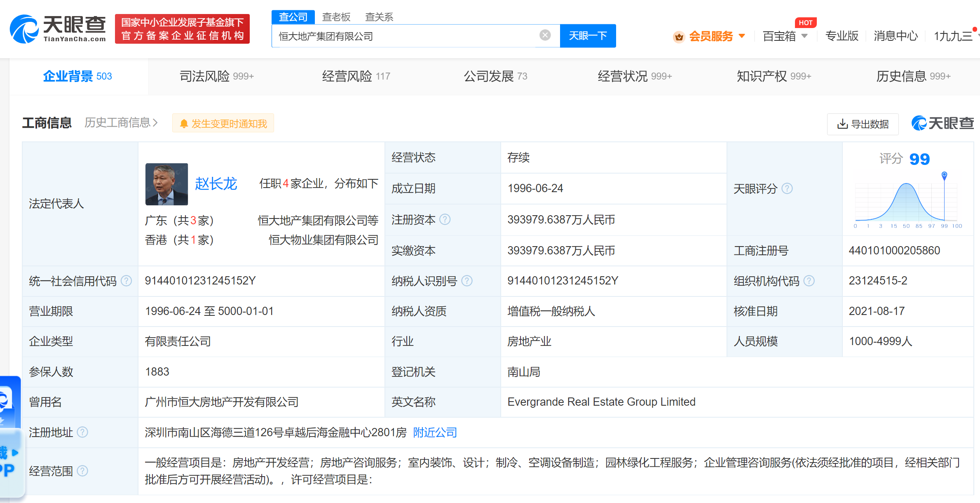Click help icon beside 天眼评分
980x503 pixels.
787,188
